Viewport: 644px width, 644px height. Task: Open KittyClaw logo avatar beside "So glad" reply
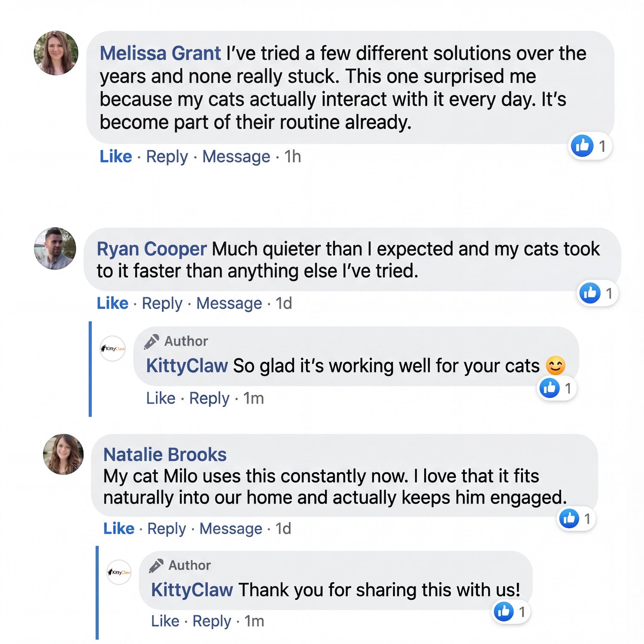tap(112, 348)
